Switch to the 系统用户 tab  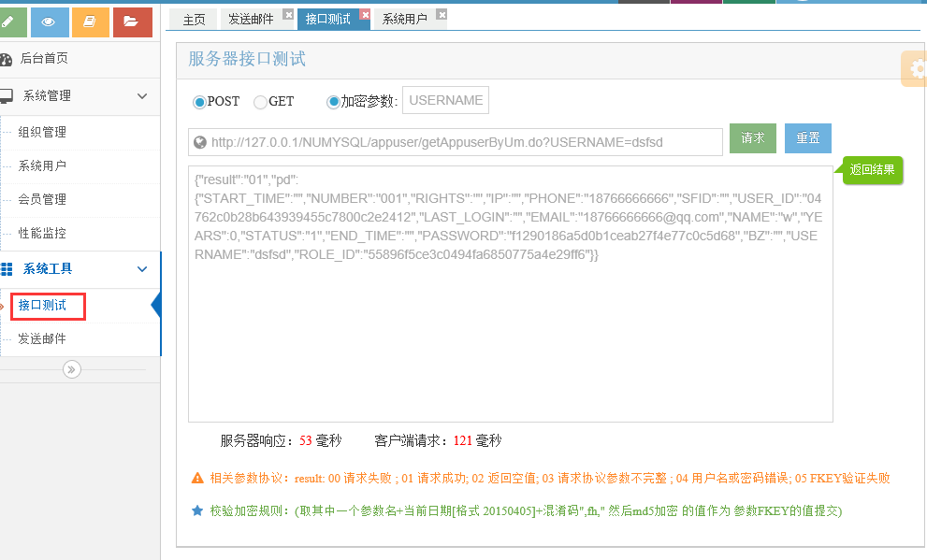click(405, 20)
